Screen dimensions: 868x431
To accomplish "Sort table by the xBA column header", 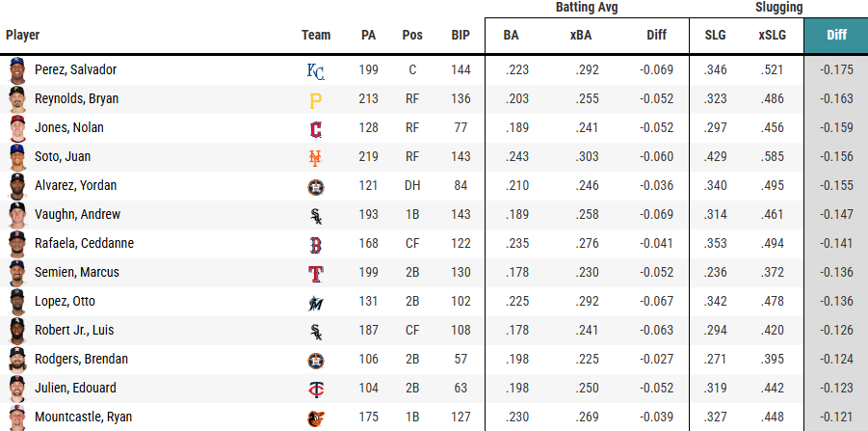I will (581, 35).
